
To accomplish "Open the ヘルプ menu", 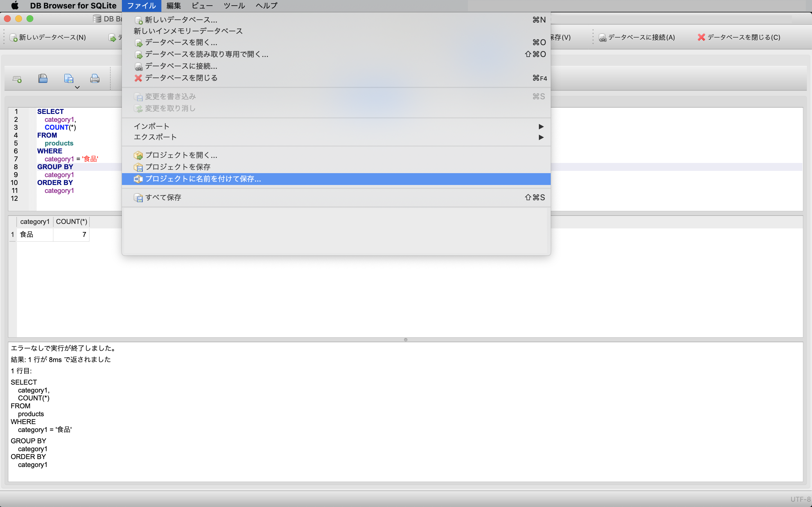I will (x=267, y=6).
